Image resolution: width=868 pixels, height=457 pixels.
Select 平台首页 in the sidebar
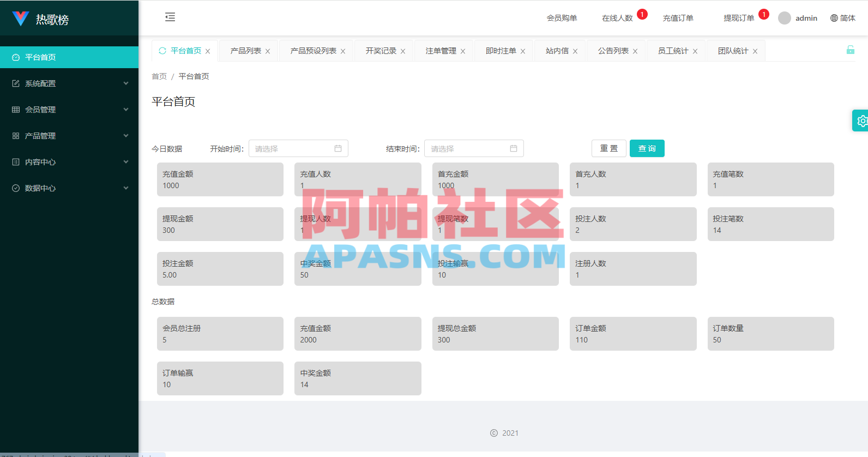coord(69,57)
